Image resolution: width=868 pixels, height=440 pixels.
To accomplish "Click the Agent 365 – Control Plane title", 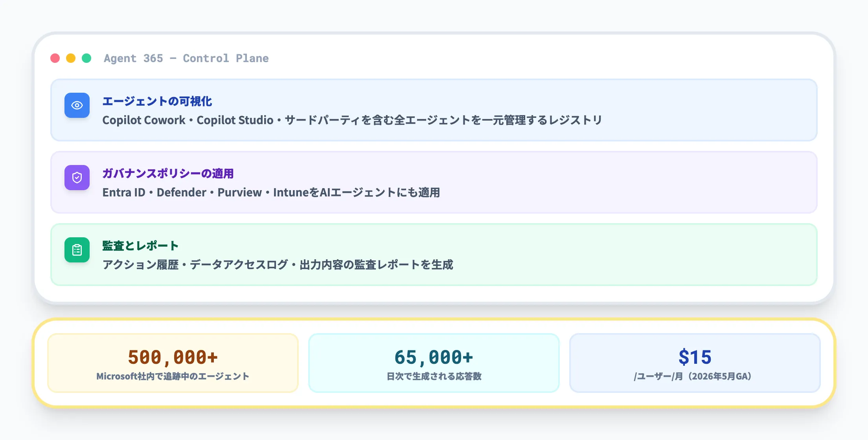I will [186, 58].
